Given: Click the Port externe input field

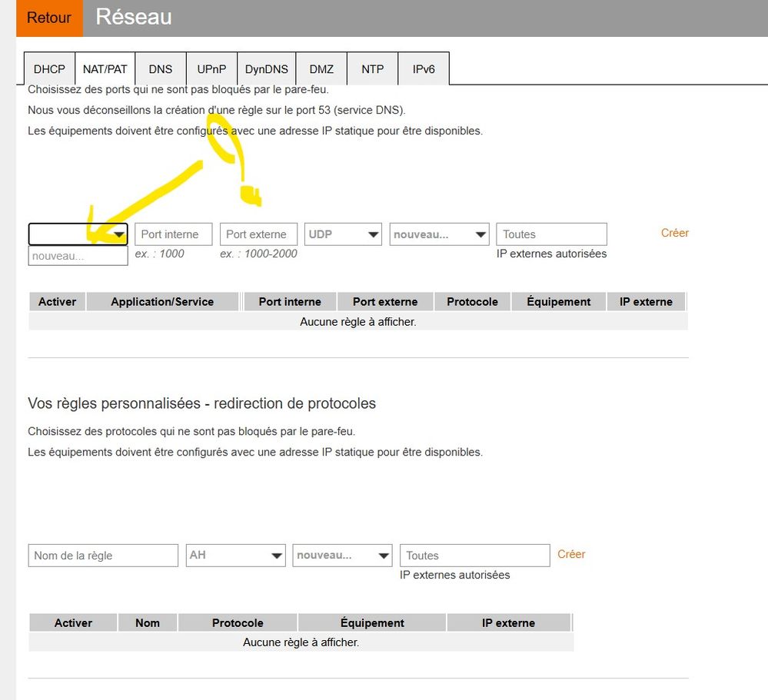Looking at the screenshot, I should (258, 234).
